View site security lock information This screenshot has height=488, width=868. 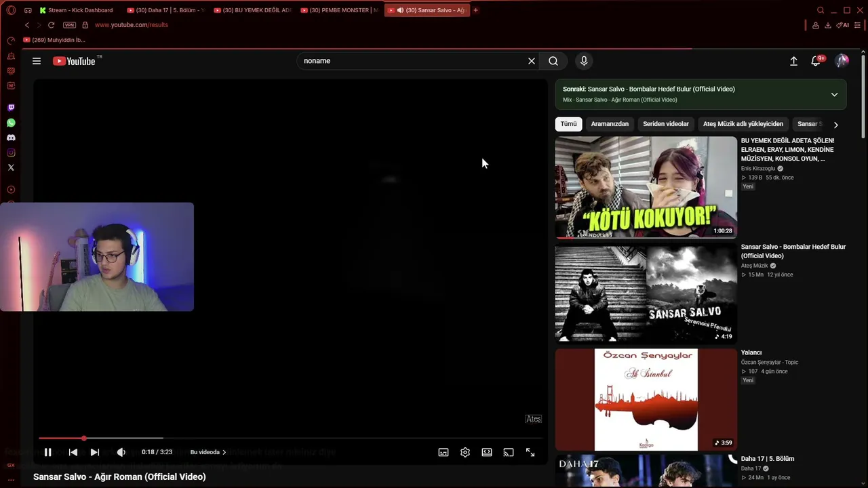tap(85, 25)
